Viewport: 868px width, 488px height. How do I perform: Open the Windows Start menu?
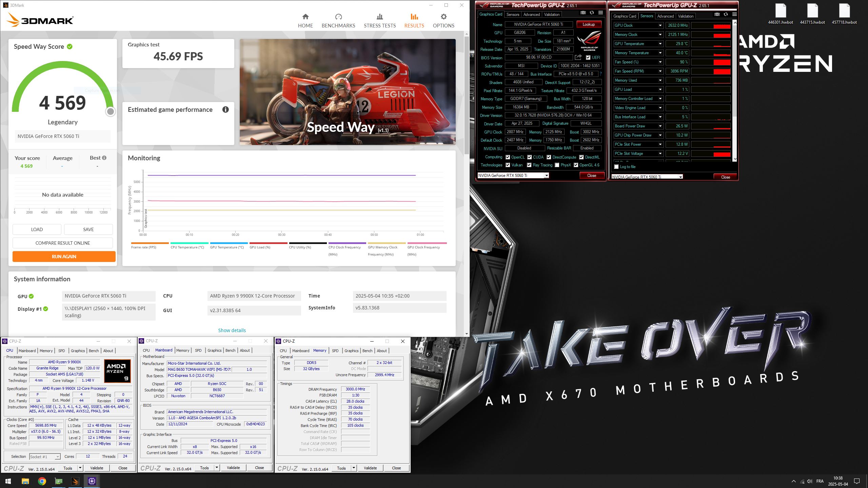(8, 481)
